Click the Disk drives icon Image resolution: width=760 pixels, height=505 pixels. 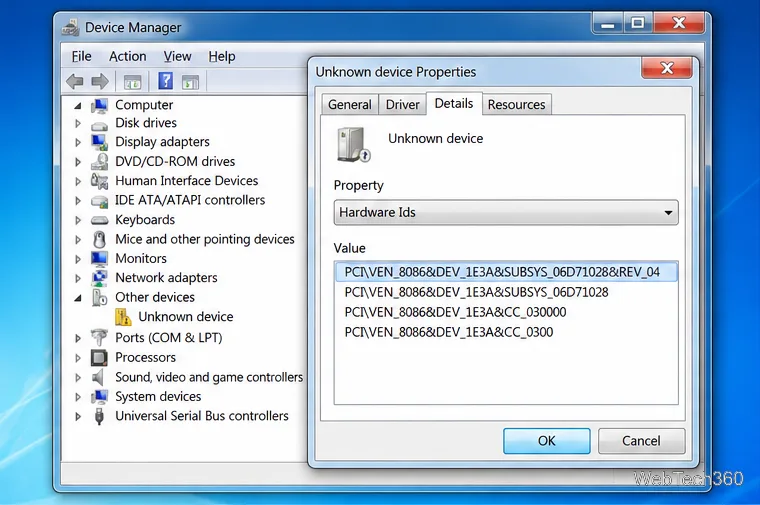point(100,126)
